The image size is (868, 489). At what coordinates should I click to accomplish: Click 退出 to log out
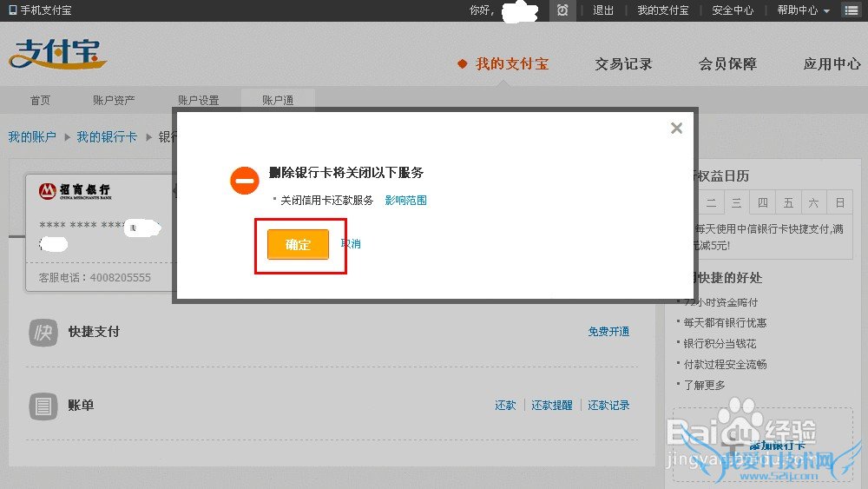coord(603,10)
